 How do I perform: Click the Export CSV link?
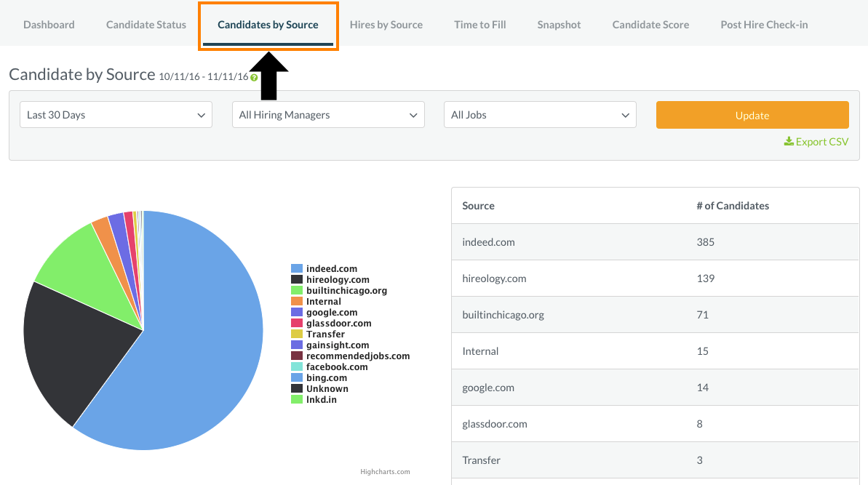click(x=816, y=142)
